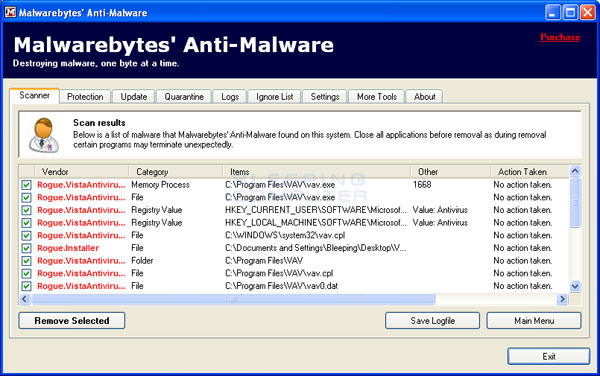
Task: Toggle checkbox for HKEY_LOCAL_MACHINE registry row
Action: [26, 223]
